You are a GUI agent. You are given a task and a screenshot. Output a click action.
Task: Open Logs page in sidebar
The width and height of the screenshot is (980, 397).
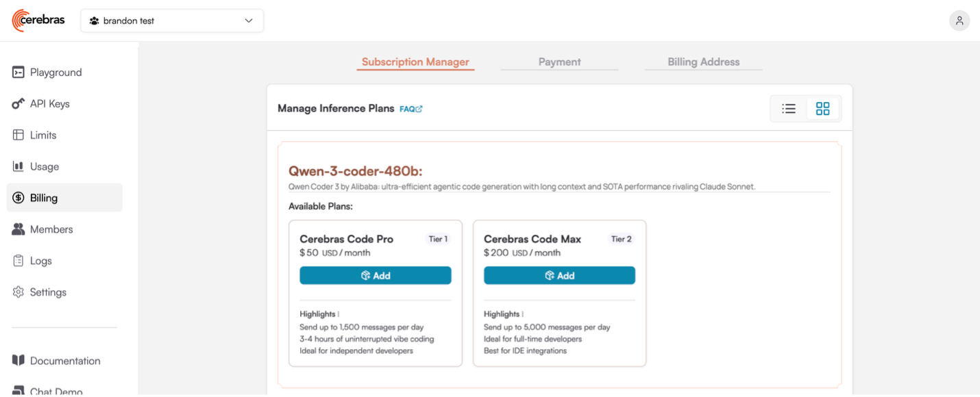point(64,261)
